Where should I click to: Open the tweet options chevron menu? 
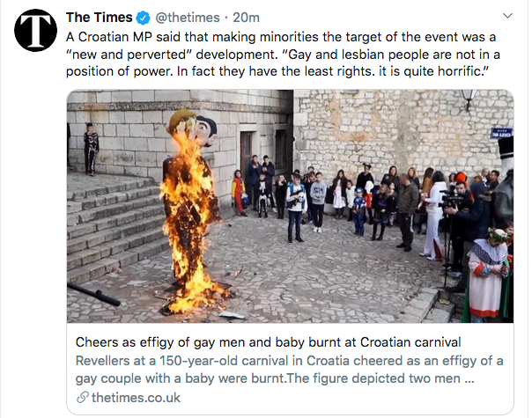coord(507,17)
